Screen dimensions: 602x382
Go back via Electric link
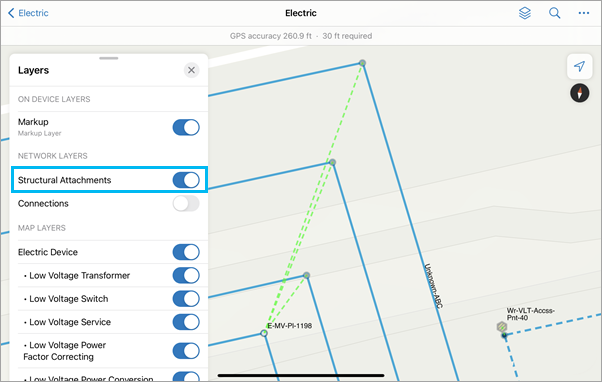click(x=33, y=13)
